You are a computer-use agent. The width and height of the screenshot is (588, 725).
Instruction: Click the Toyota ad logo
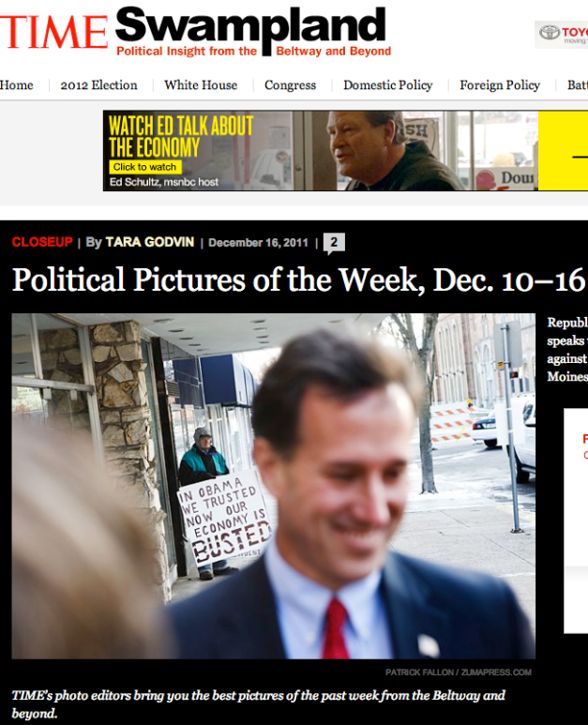[561, 34]
